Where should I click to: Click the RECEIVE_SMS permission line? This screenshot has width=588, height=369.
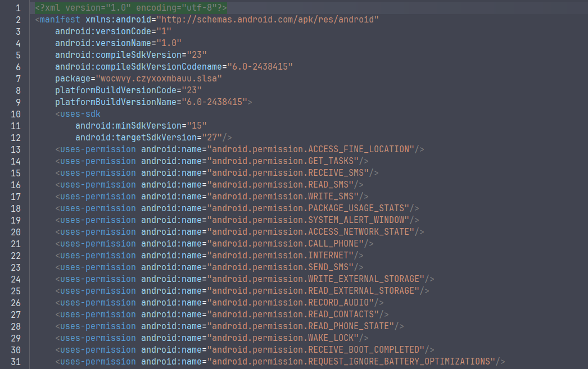217,173
